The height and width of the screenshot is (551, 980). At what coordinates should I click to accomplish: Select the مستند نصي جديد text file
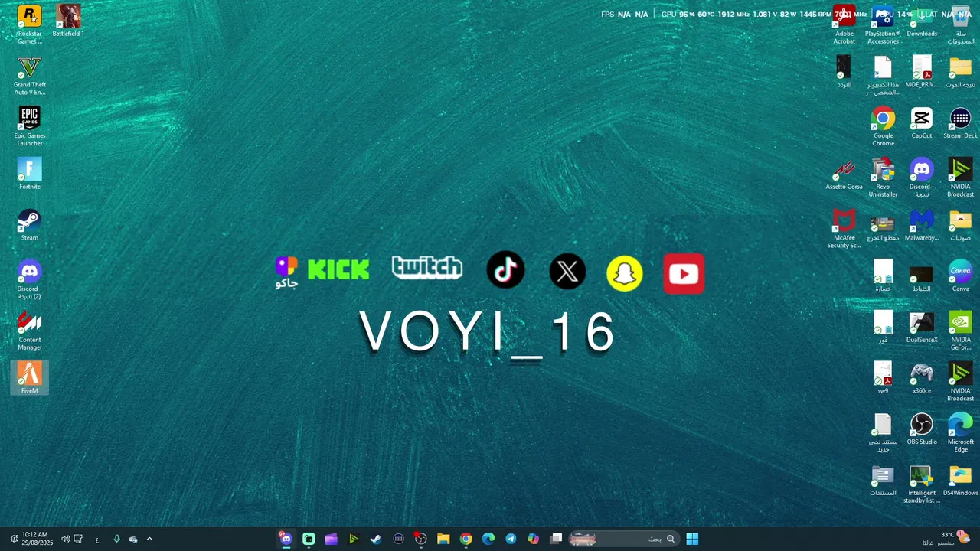(x=883, y=432)
